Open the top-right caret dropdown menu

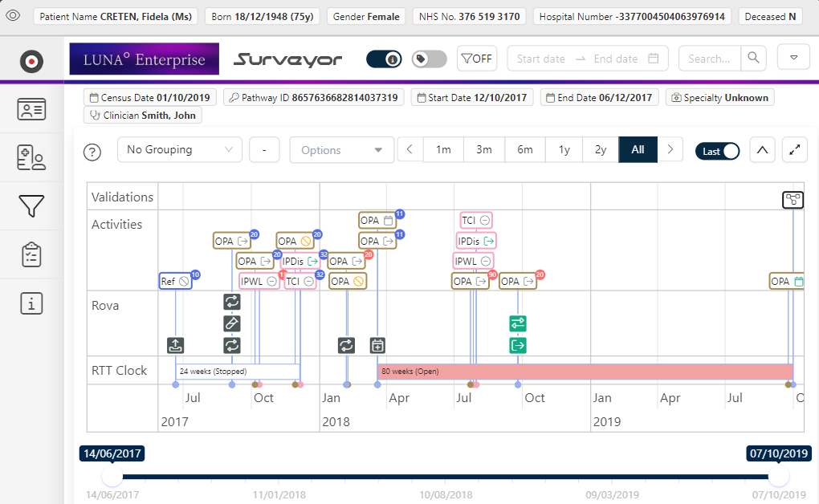(793, 58)
